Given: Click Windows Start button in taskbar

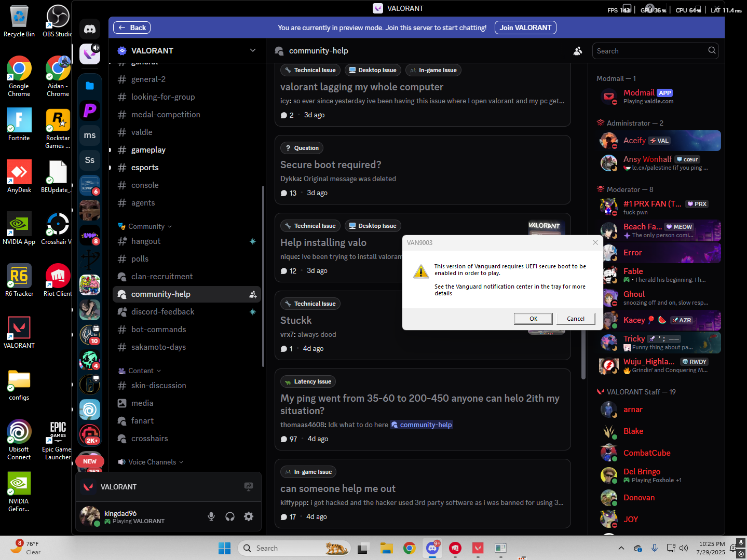Looking at the screenshot, I should click(224, 548).
